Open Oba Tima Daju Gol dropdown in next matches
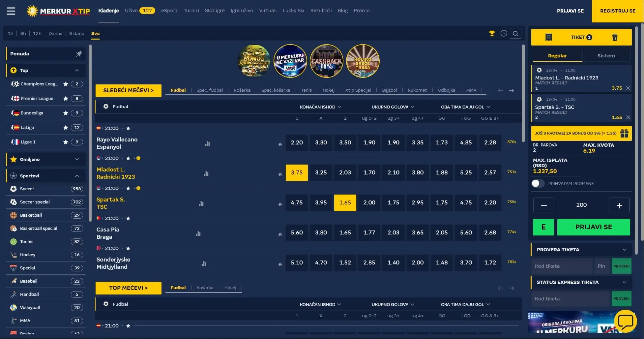This screenshot has width=644, height=339. (x=465, y=107)
